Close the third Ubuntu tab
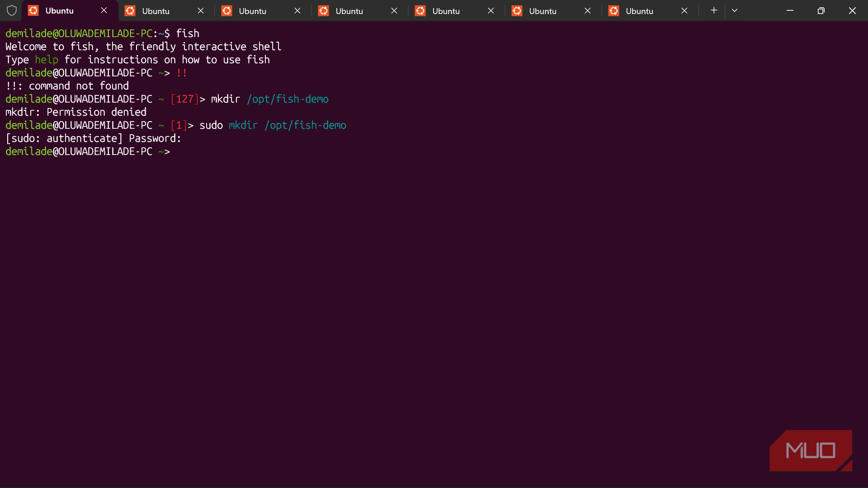 pos(297,10)
